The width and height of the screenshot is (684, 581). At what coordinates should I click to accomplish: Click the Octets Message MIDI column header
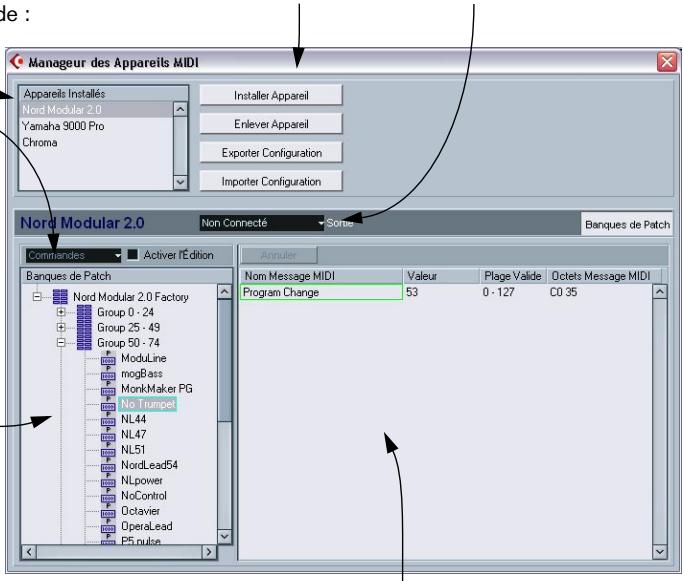pos(604,276)
